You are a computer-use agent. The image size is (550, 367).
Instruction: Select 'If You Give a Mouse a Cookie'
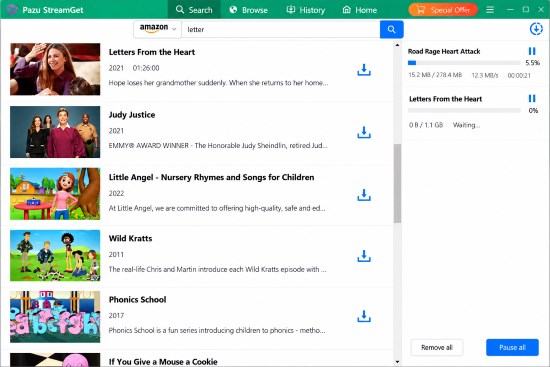coord(163,362)
